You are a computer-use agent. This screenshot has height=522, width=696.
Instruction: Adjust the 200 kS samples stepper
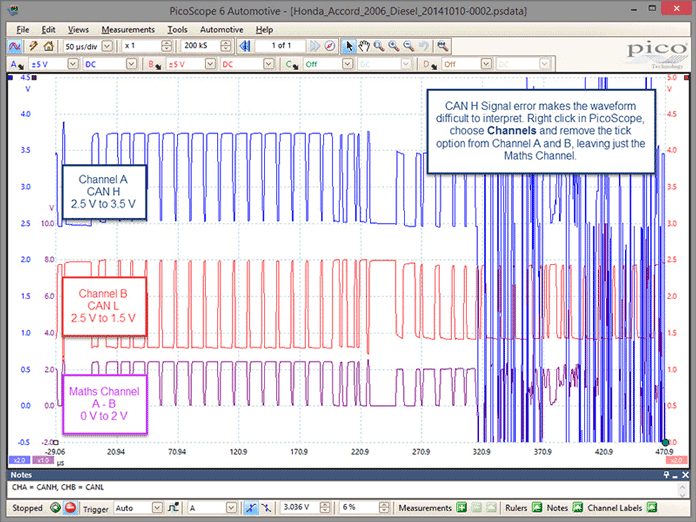point(225,46)
